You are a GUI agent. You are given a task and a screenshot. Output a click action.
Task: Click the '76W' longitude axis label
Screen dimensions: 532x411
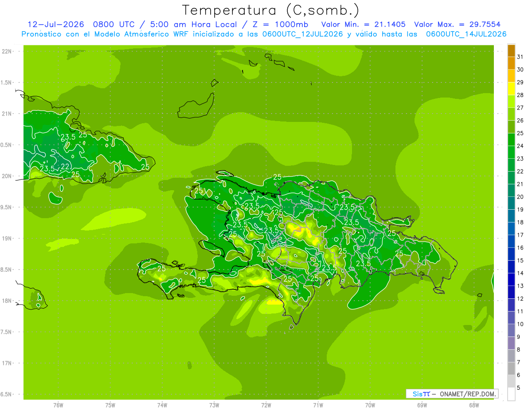point(58,406)
